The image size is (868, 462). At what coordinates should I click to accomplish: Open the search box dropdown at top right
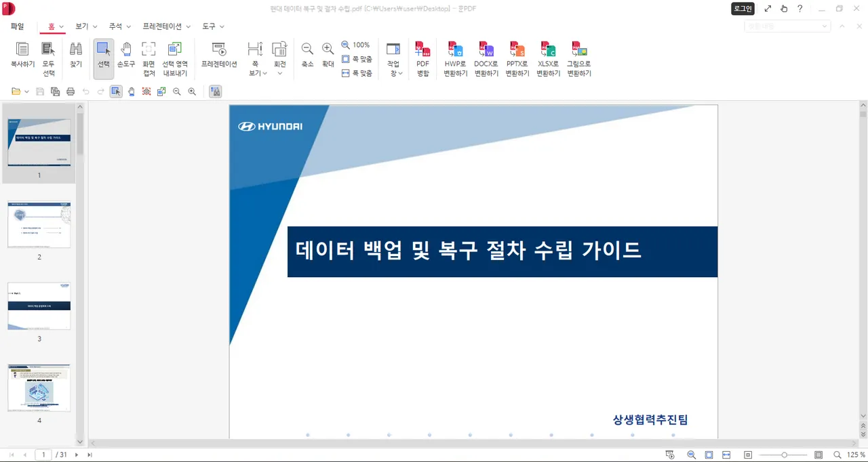(x=825, y=26)
